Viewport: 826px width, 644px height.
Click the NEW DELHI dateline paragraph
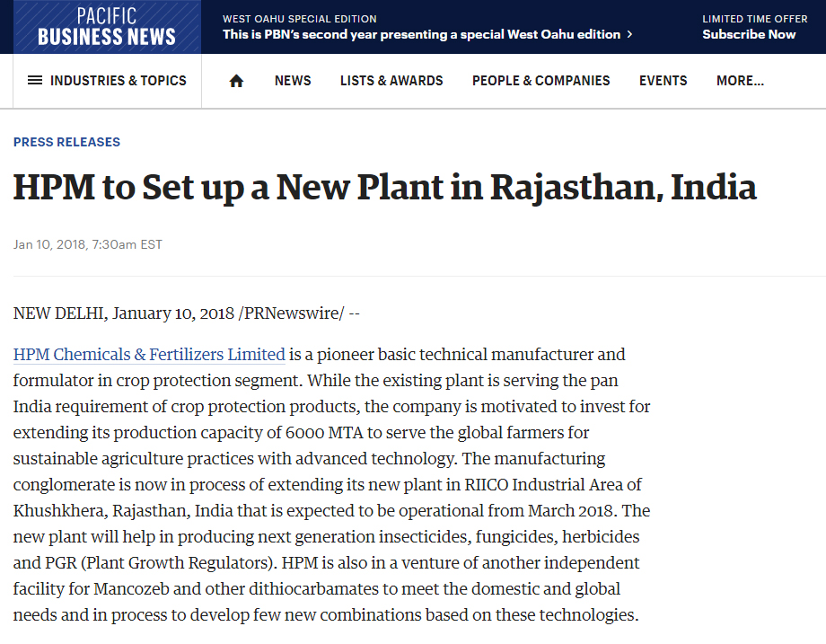(x=187, y=313)
